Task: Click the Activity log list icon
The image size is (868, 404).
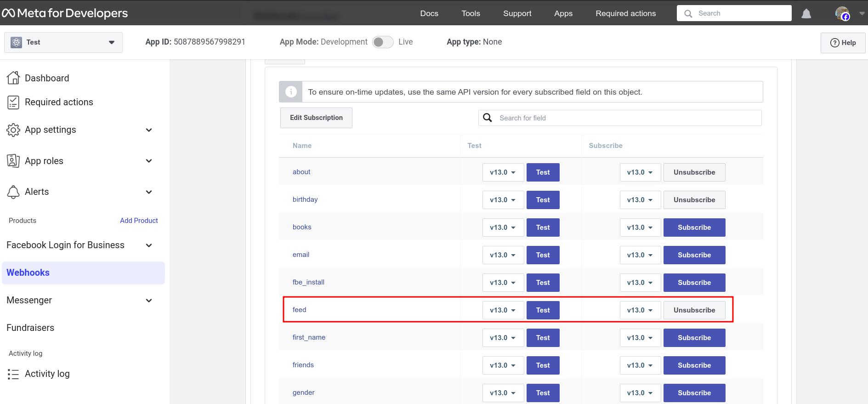Action: pyautogui.click(x=13, y=374)
